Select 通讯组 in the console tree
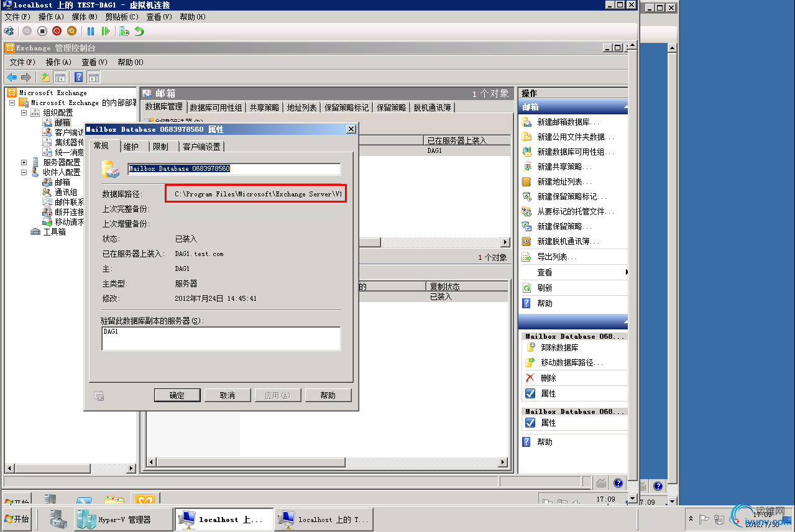This screenshot has width=795, height=532. coord(66,192)
